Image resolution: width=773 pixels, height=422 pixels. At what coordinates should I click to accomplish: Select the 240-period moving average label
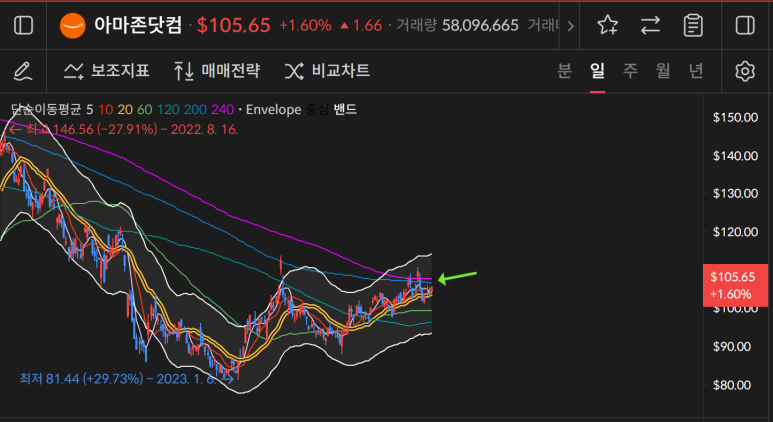point(222,109)
